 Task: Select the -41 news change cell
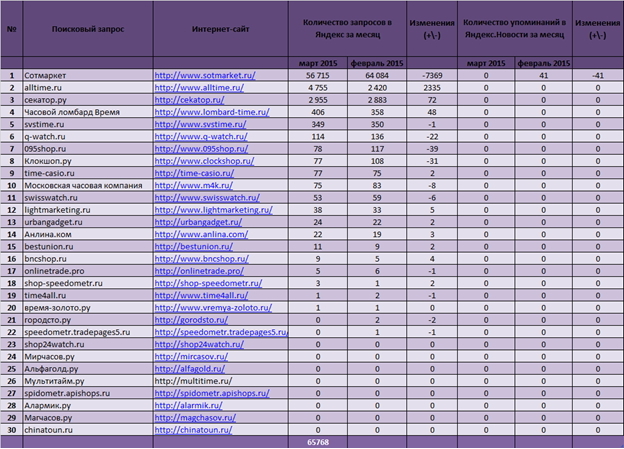click(x=598, y=75)
